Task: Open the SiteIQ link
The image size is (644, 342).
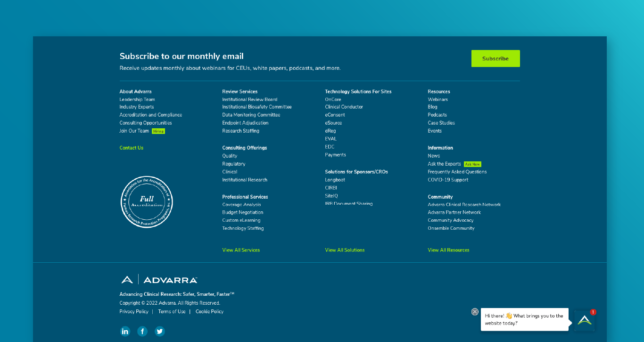Action: [x=331, y=196]
